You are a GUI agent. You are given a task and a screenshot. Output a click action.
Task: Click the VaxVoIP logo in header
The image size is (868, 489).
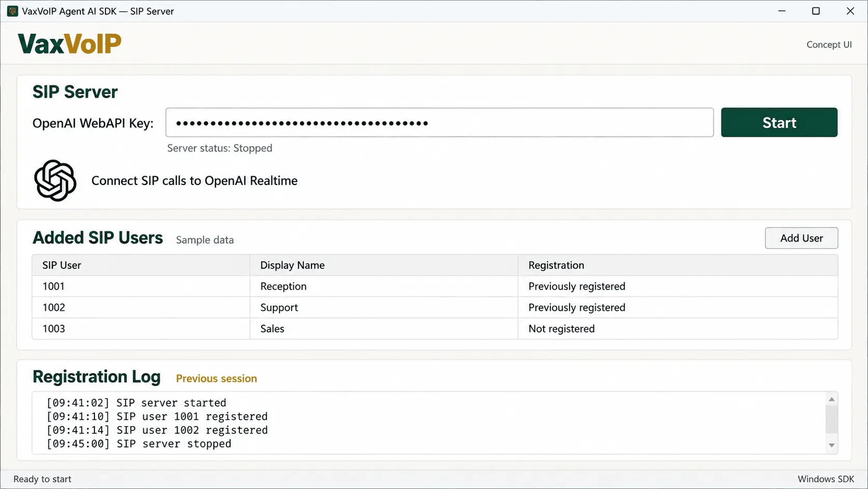(70, 44)
